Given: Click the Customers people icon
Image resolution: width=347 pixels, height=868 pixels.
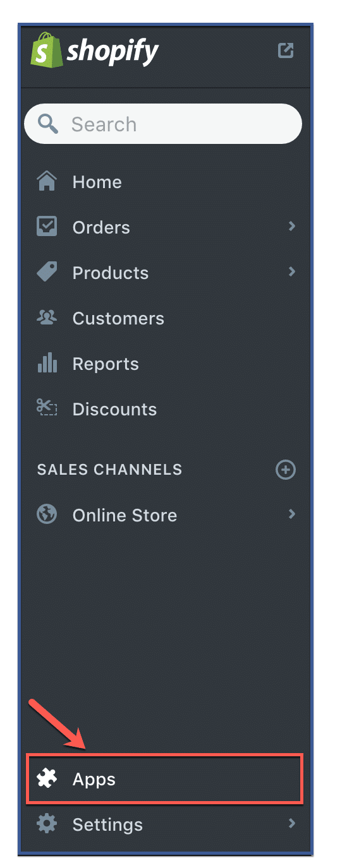Looking at the screenshot, I should [47, 318].
